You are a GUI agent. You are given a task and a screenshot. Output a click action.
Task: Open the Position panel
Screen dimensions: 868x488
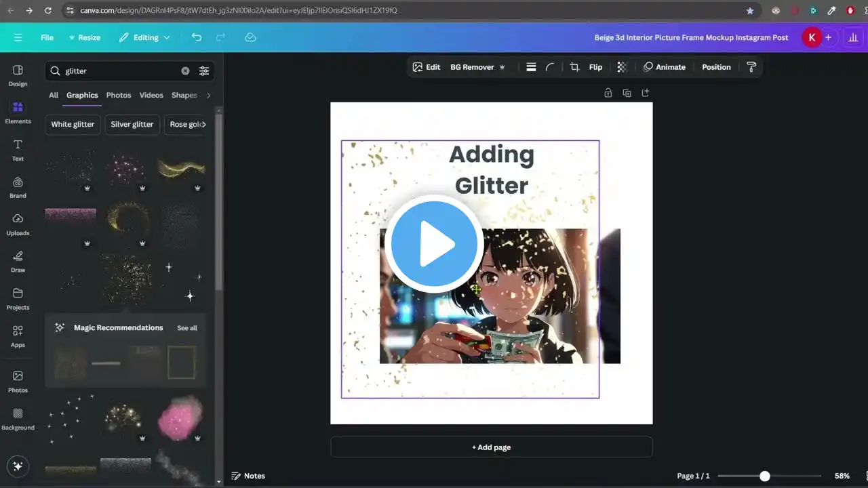point(716,67)
